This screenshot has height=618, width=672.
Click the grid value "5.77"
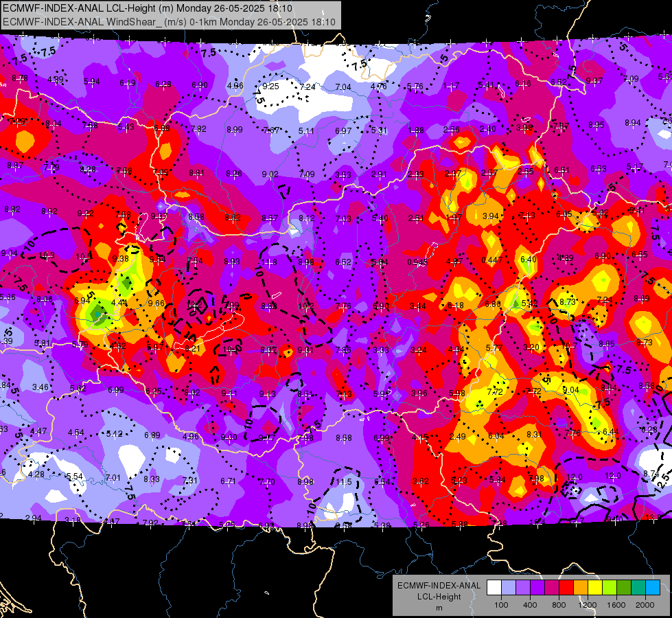[x=494, y=348]
